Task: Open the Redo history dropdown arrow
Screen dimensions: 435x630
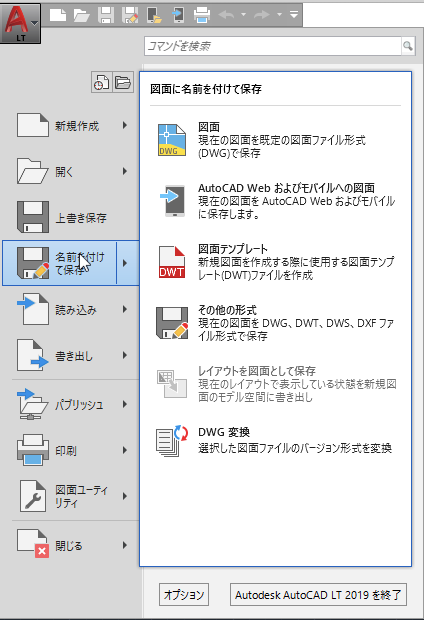Action: (x=280, y=15)
